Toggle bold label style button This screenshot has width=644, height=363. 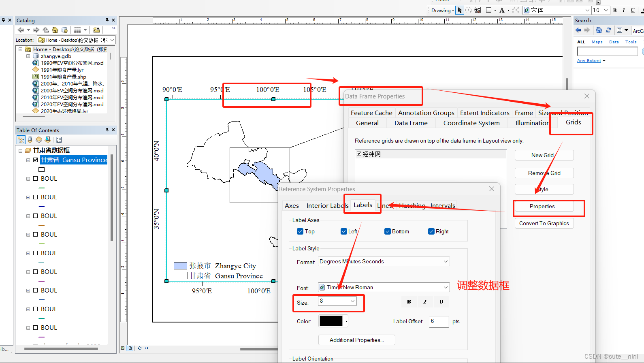pyautogui.click(x=409, y=301)
